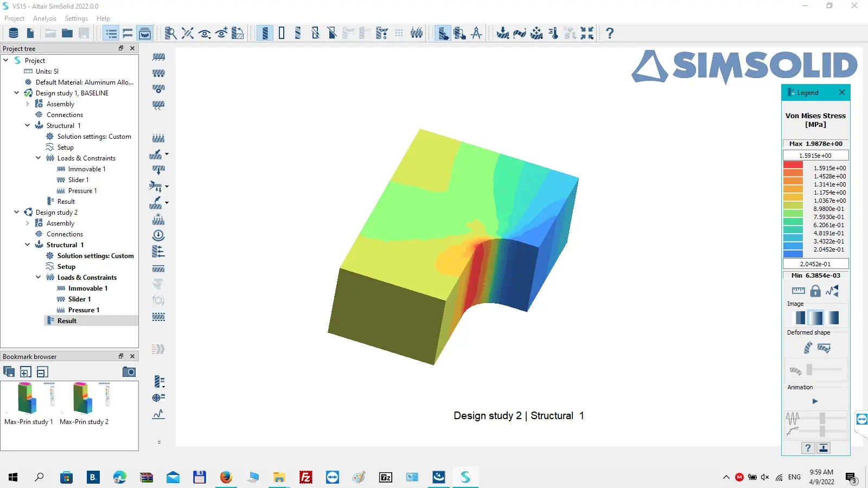Float the Bookmark browser panel
868x488 pixels.
point(121,356)
